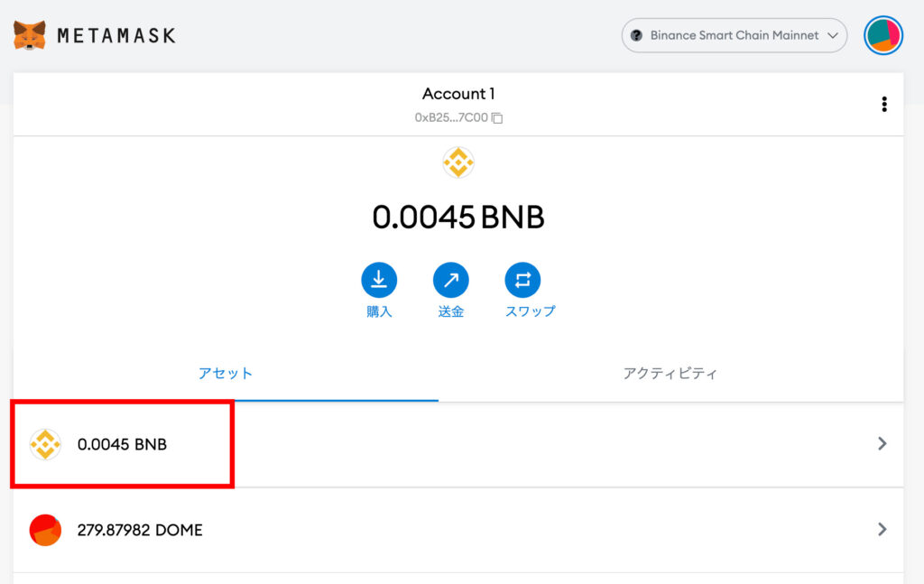Switch to the アクティビティ tab

click(670, 373)
